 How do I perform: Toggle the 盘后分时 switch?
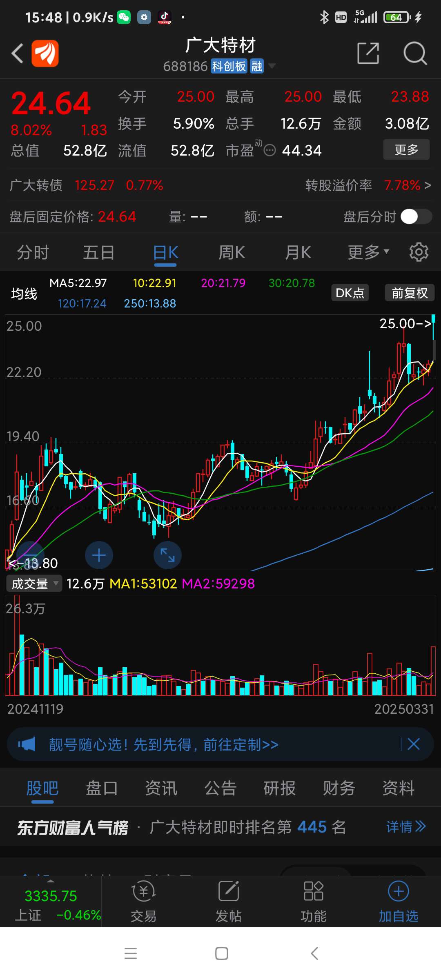pos(416,216)
